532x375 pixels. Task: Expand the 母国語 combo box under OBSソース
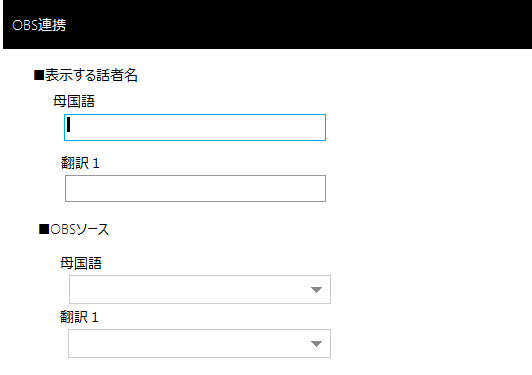coord(200,289)
